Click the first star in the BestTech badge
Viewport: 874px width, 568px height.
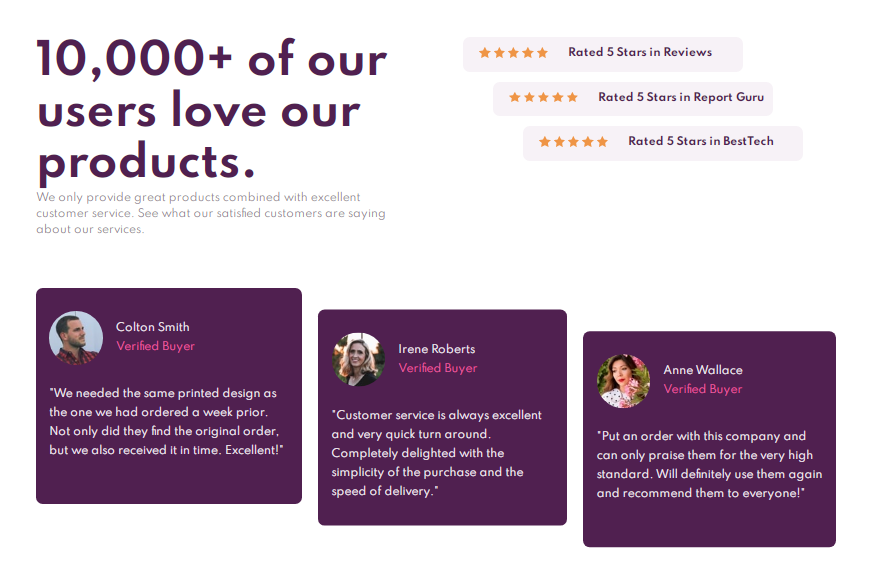545,142
